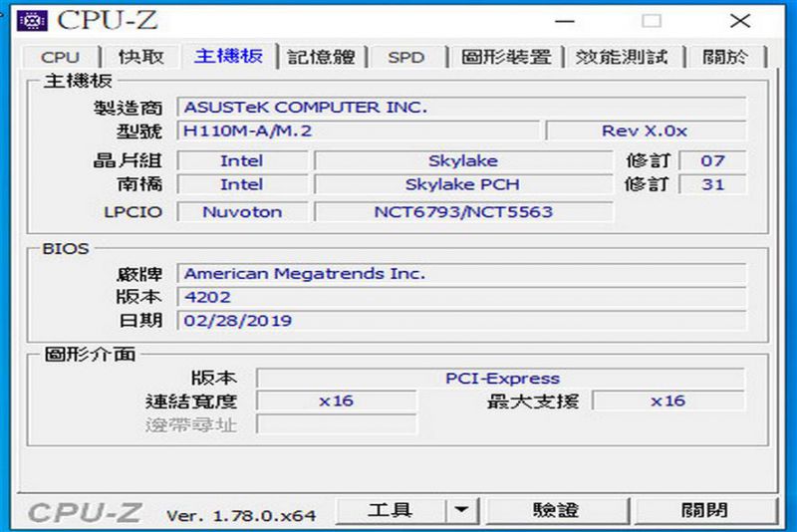Click the 連結寬度 x16 value

click(337, 400)
